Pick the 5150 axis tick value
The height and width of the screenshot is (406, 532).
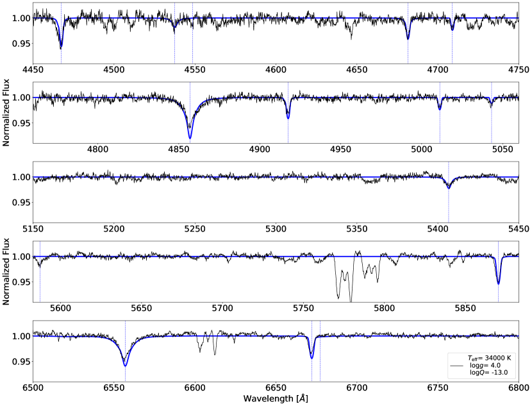[x=33, y=229]
